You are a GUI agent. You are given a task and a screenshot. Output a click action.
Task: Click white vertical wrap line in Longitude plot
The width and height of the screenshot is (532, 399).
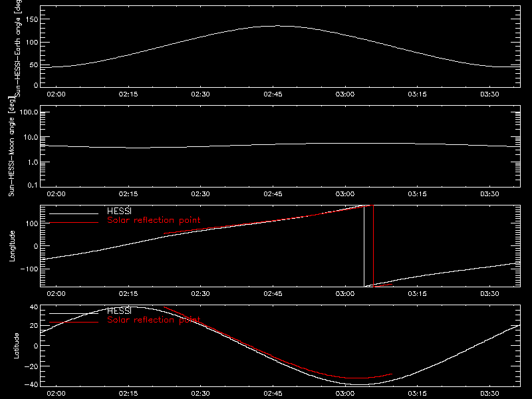(x=364, y=246)
